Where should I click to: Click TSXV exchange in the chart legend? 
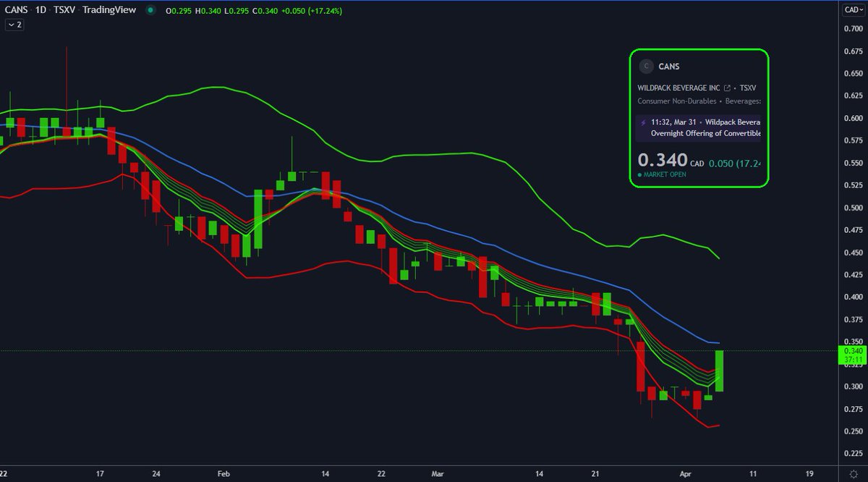tap(63, 10)
